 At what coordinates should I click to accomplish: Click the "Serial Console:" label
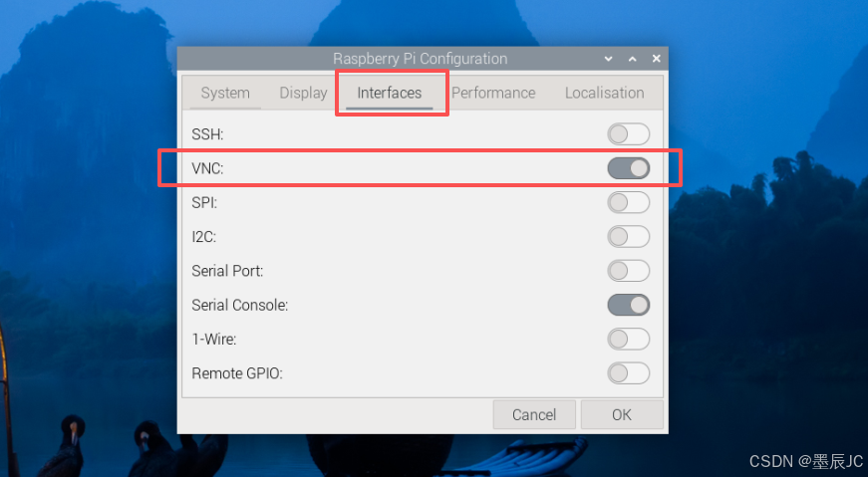click(x=240, y=306)
